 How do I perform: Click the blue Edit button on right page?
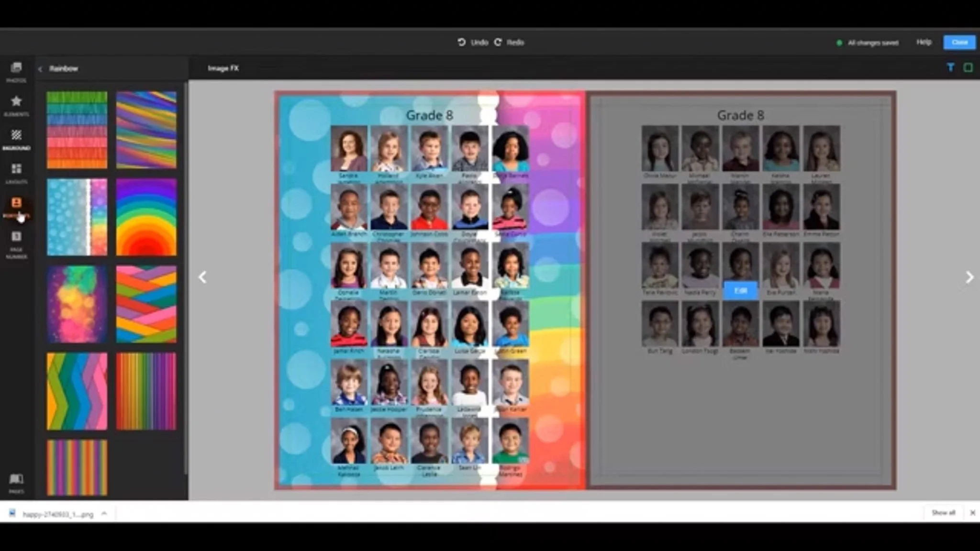click(x=740, y=290)
